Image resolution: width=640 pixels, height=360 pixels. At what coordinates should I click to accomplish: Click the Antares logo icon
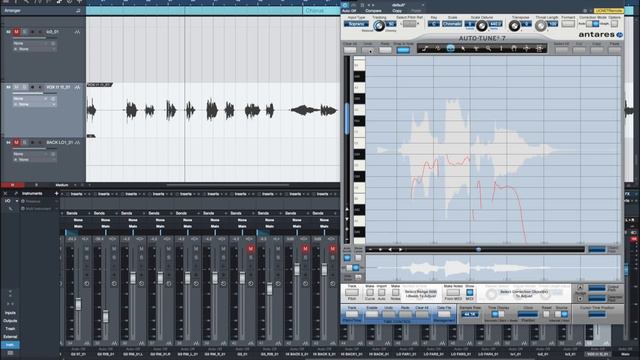coord(619,35)
